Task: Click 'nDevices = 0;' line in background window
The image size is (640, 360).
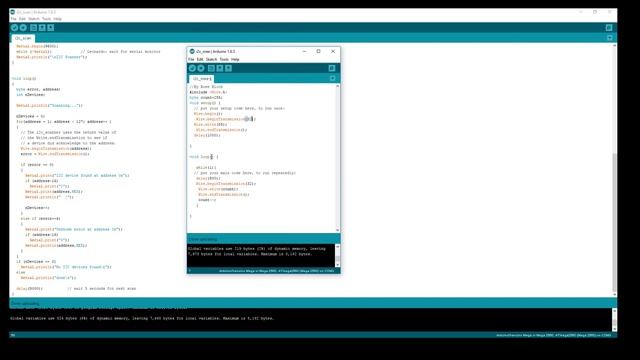Action: click(x=31, y=116)
